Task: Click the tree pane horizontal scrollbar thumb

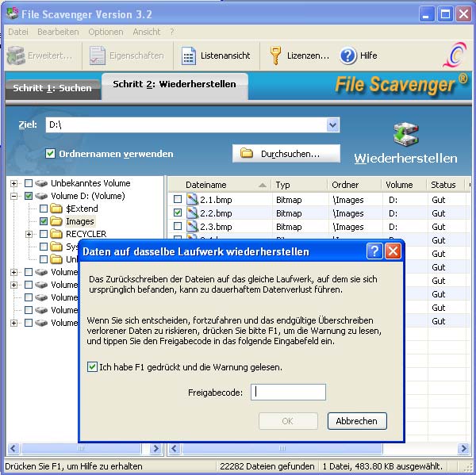Action: 81,448
